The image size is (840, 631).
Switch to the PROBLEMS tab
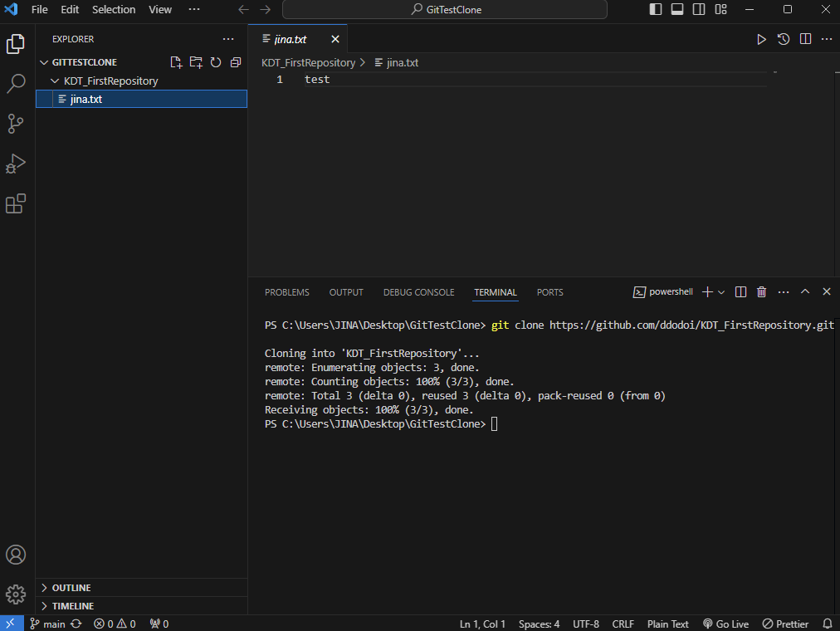[286, 292]
